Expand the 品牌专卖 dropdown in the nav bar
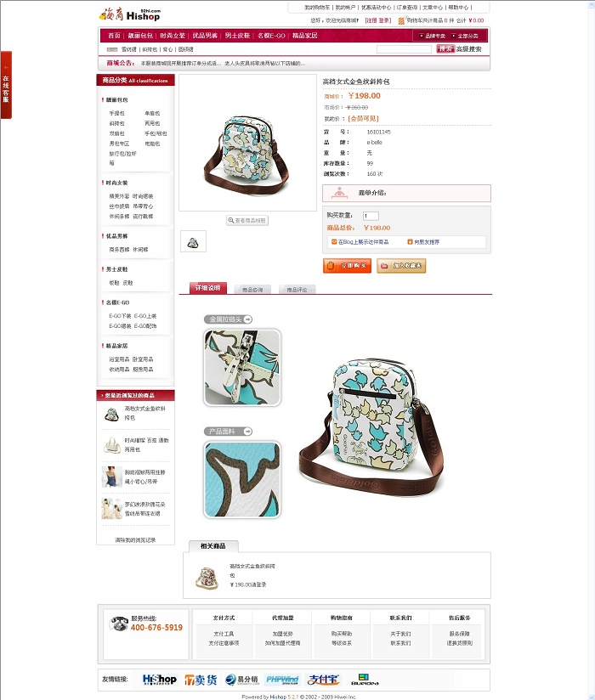This screenshot has width=595, height=700. tap(433, 36)
